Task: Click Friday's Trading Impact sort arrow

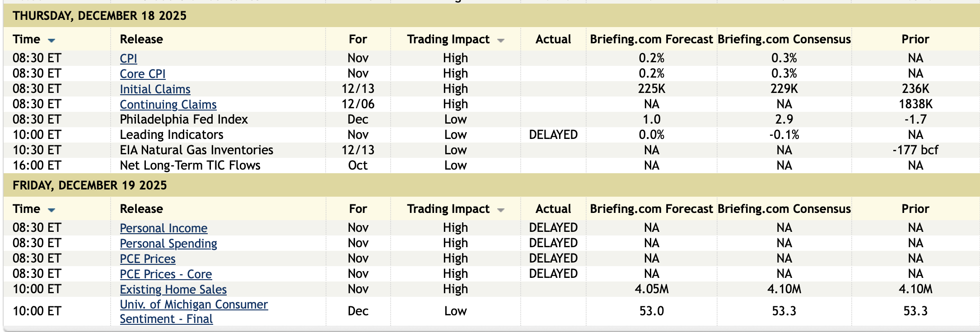Action: [x=500, y=210]
